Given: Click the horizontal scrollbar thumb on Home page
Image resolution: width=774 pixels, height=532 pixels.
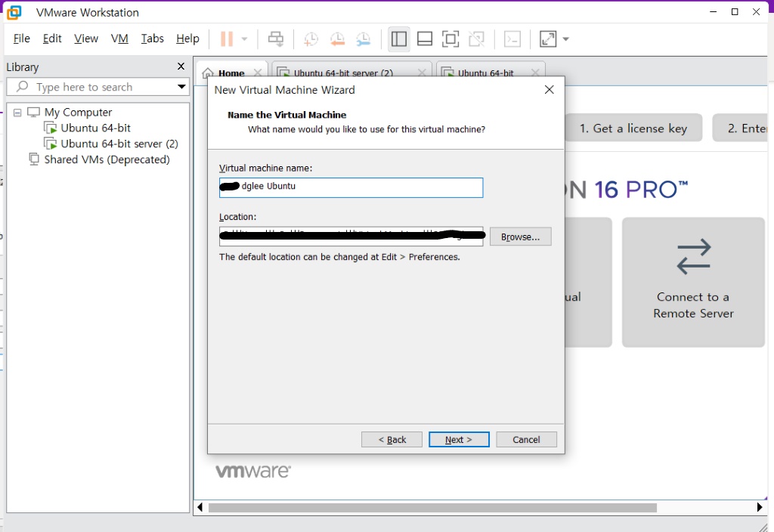Looking at the screenshot, I should click(x=432, y=508).
